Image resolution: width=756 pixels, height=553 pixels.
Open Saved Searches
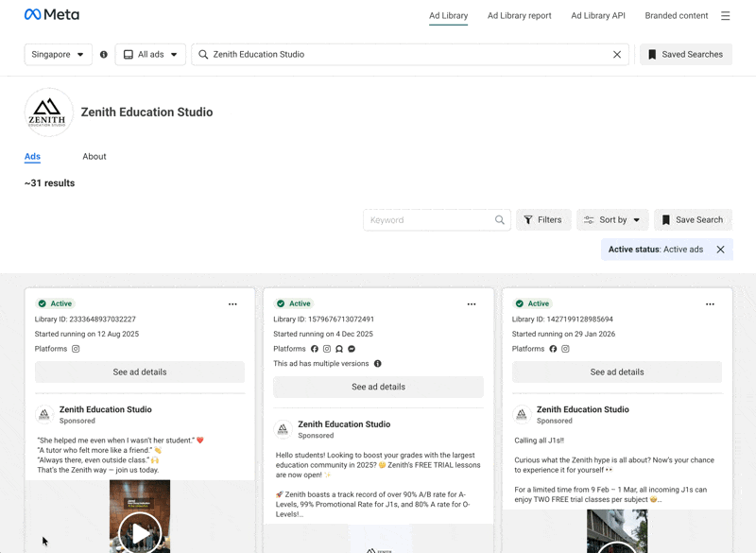(x=686, y=55)
